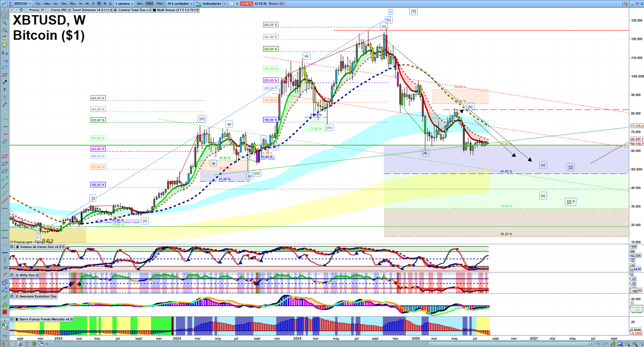Image resolution: width=644 pixels, height=347 pixels.
Task: Select the red rectangle drawing tool
Action: pyautogui.click(x=5, y=75)
